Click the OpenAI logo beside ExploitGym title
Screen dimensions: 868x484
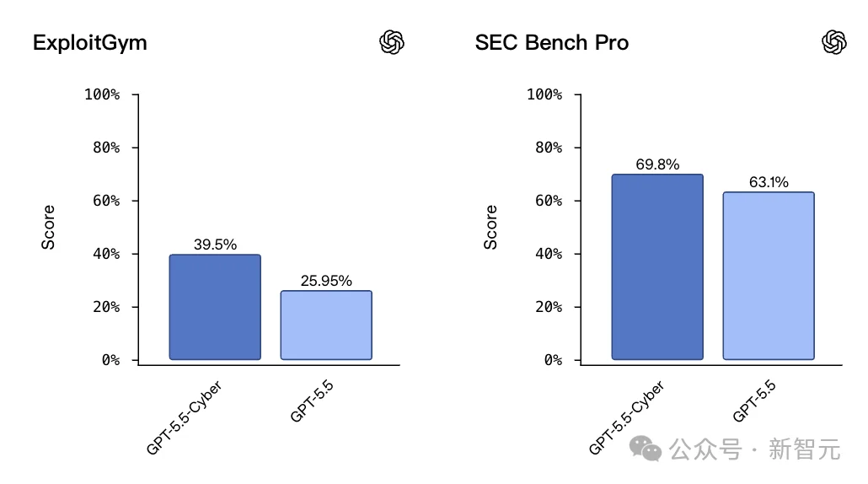(x=392, y=42)
